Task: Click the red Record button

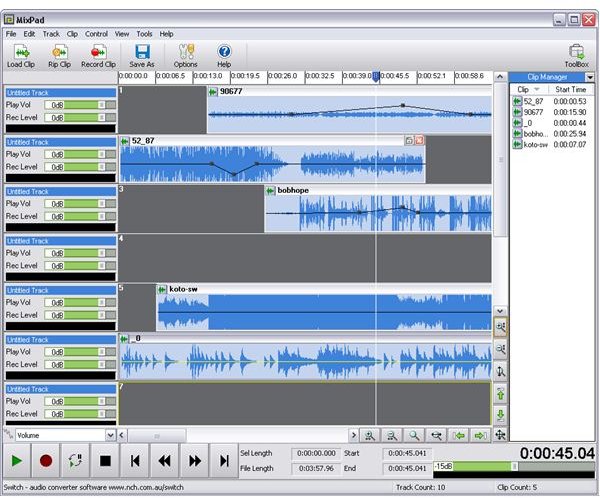Action: click(x=46, y=460)
